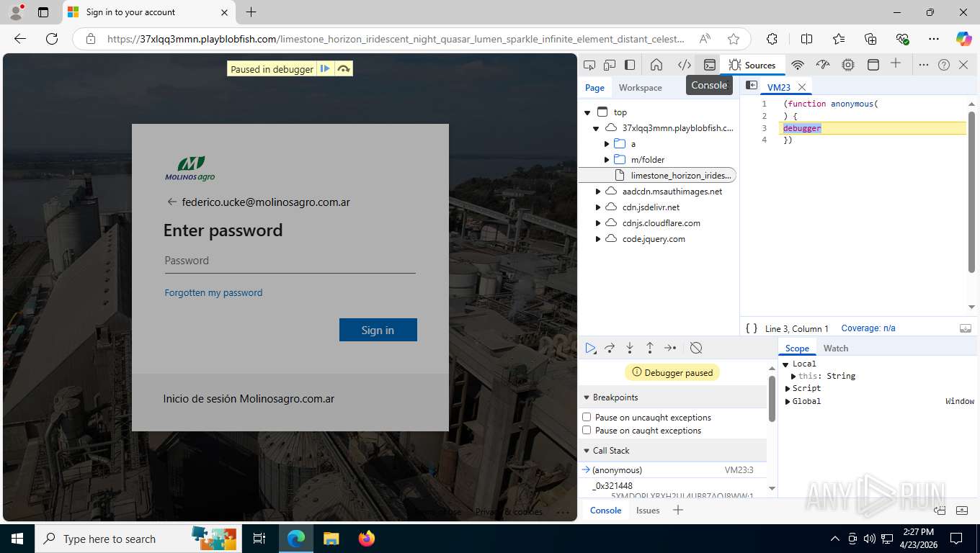980x553 pixels.
Task: Open Customize and control DevTools menu
Action: click(x=924, y=65)
